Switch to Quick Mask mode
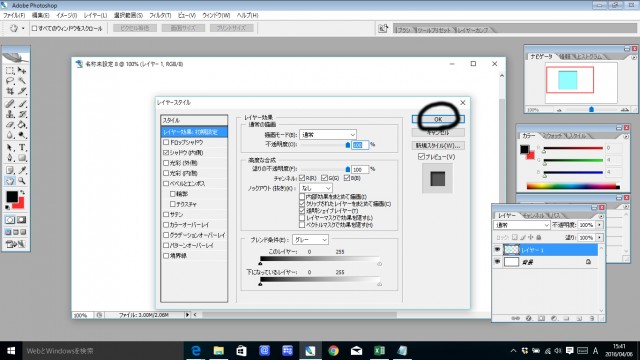This screenshot has height=360, width=640. pyautogui.click(x=22, y=220)
